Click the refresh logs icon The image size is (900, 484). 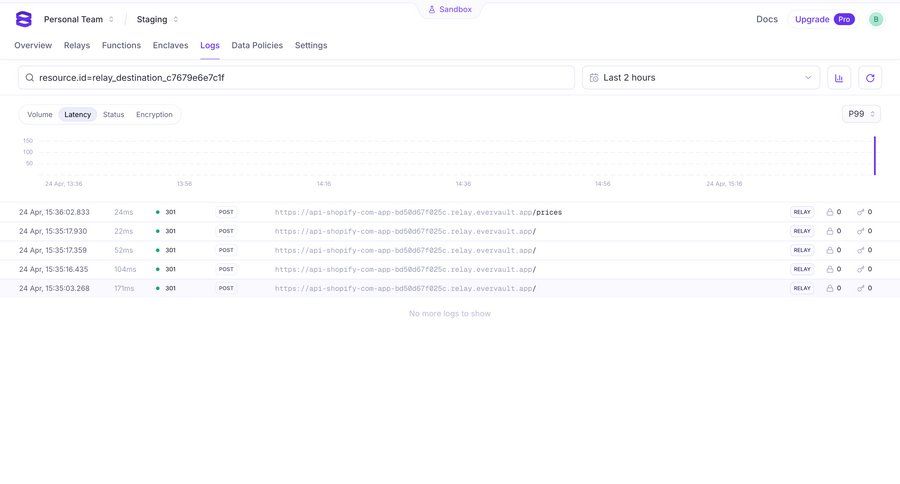tap(870, 78)
